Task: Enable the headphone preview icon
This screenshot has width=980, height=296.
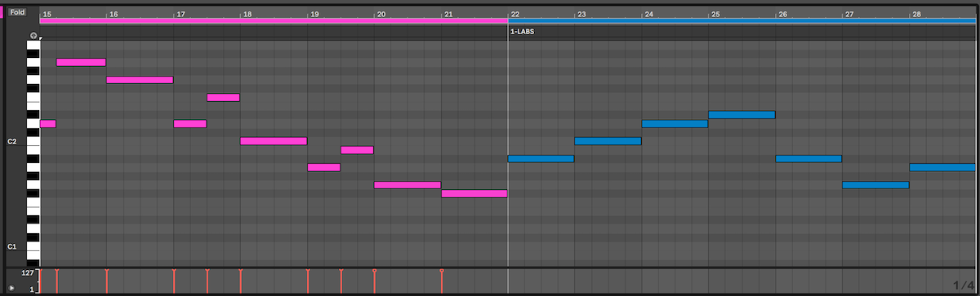Action: tap(33, 36)
